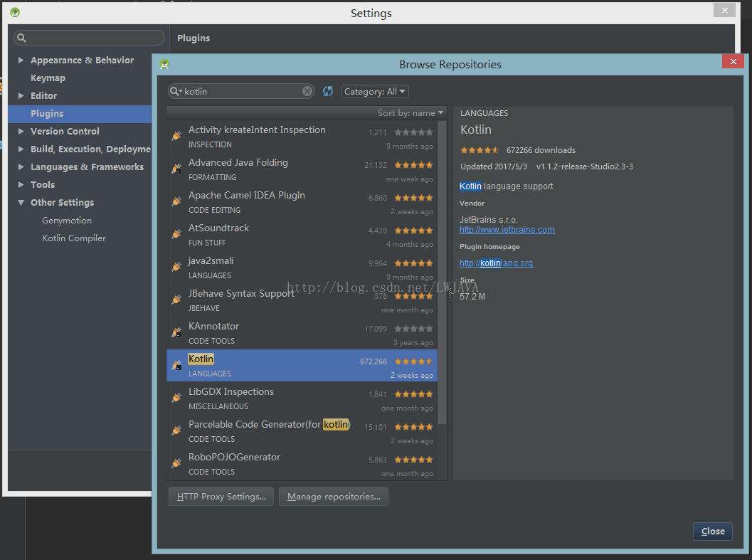
Task: Clear the kotlin search text
Action: coord(307,91)
